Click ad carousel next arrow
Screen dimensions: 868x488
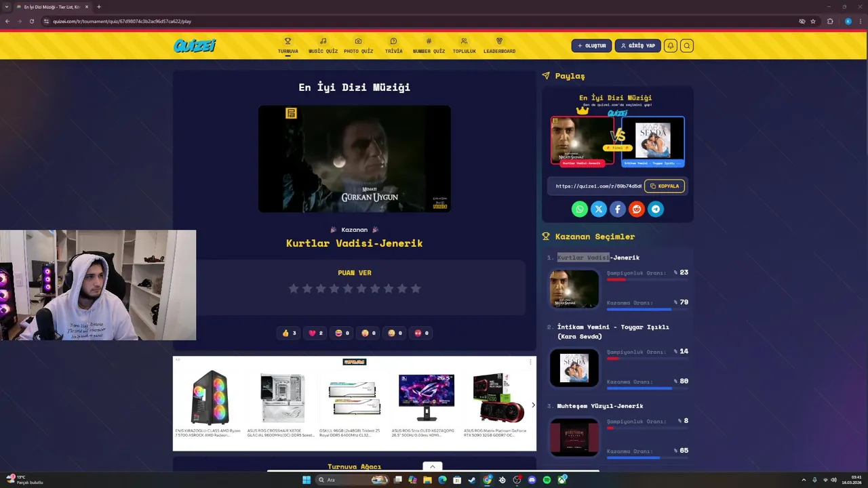(533, 405)
